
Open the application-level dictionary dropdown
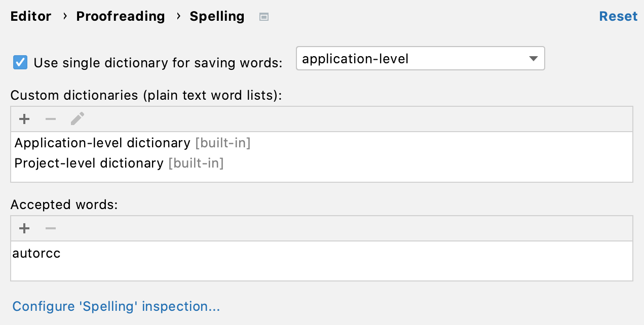[421, 58]
